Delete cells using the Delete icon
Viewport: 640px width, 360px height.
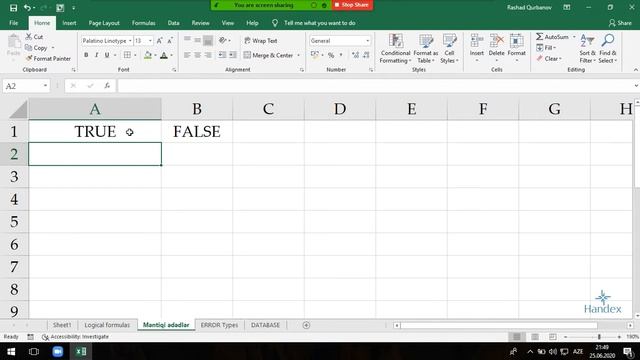click(x=496, y=41)
